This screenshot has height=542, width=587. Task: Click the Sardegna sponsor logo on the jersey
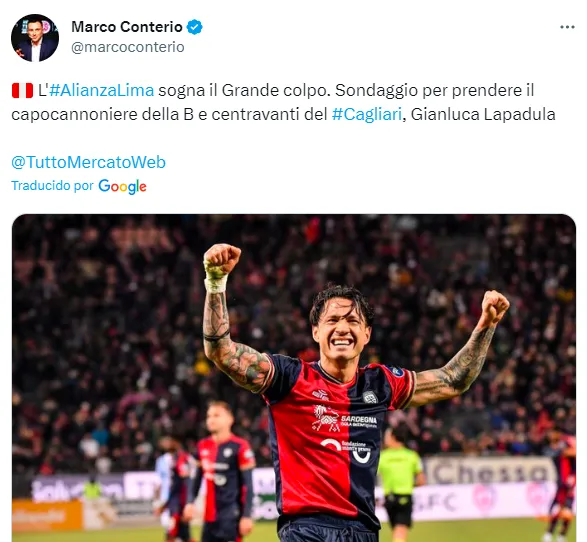344,418
